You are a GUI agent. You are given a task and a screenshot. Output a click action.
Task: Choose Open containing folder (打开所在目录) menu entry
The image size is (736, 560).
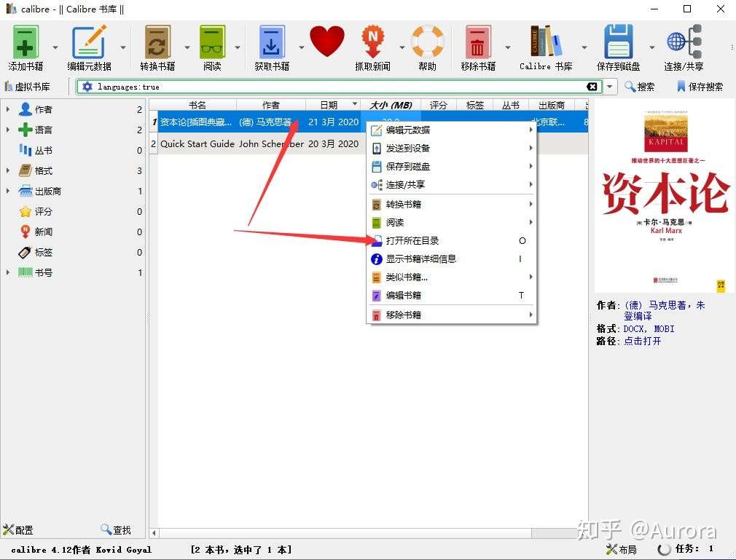(452, 240)
